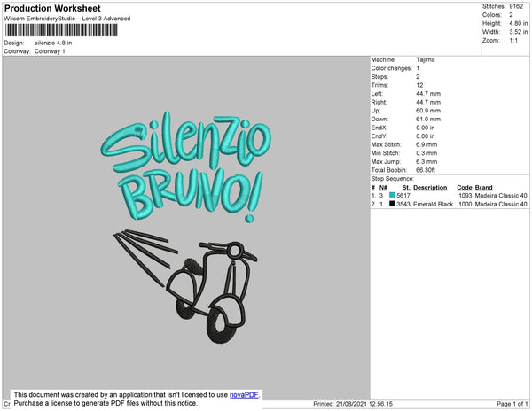Screen dimensions: 532x411
Task: Select 'Printed: 21/08/2021 12.56.15' timestamp
Action: [x=353, y=404]
